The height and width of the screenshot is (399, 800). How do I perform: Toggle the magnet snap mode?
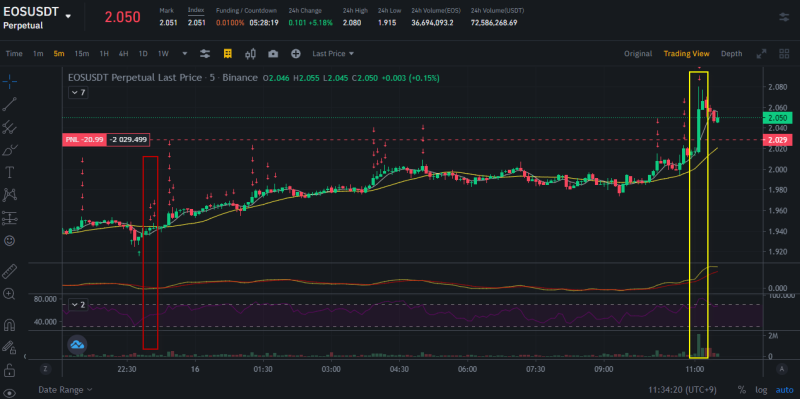[9, 325]
